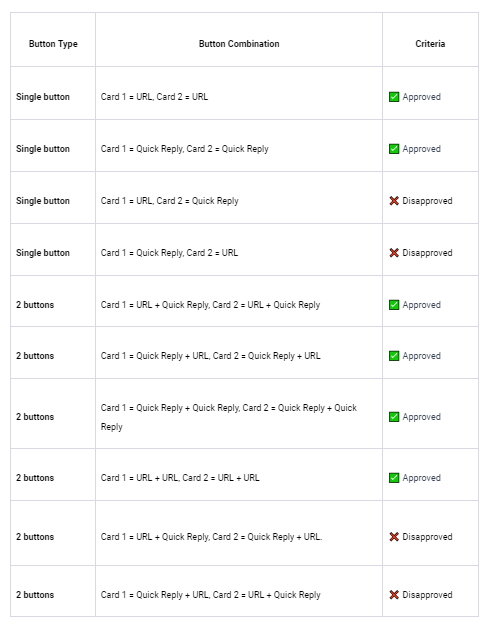Viewport: 490px width, 630px height.
Task: Click green checkmark in Quick Reply, Quick Reply single row
Action: click(394, 149)
